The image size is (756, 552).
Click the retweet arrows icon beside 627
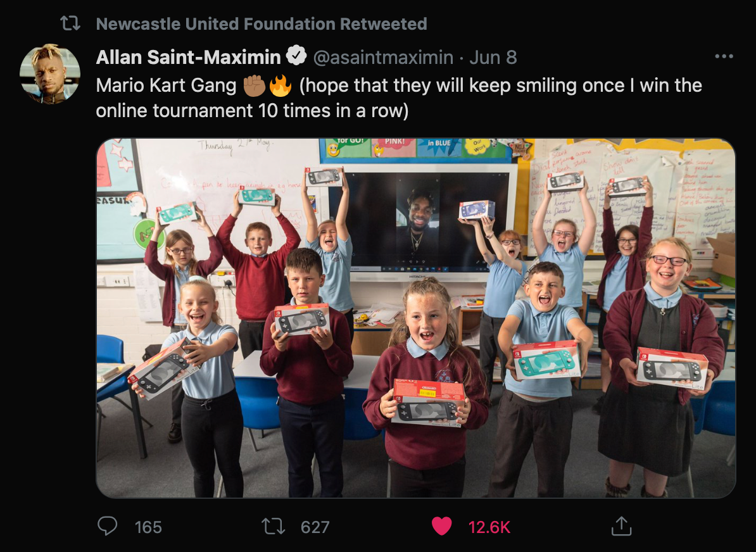(x=273, y=527)
